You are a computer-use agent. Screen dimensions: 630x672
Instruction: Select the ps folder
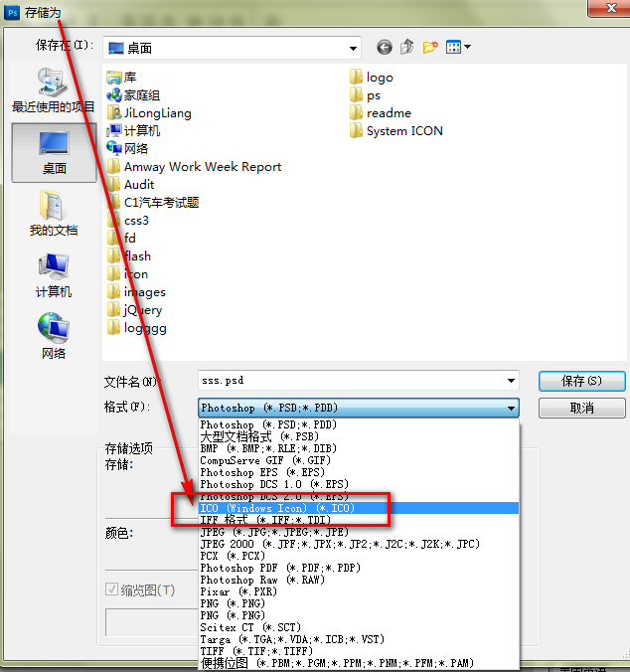click(x=365, y=95)
